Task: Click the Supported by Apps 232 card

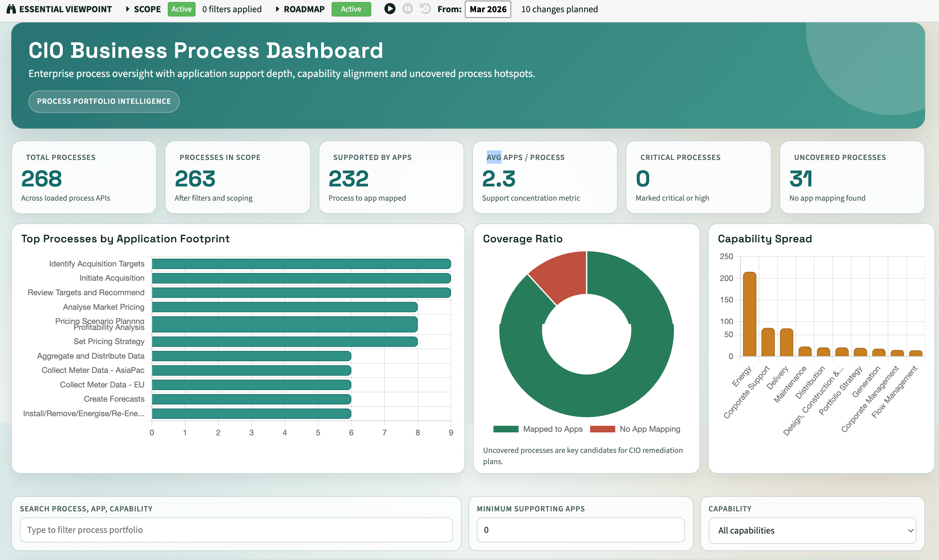Action: click(391, 177)
